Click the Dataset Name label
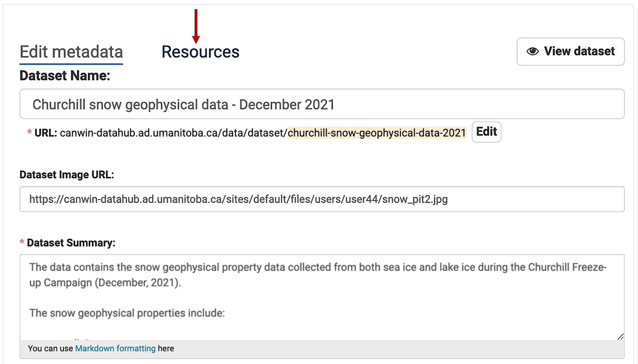Image resolution: width=638 pixels, height=364 pixels. (x=65, y=75)
